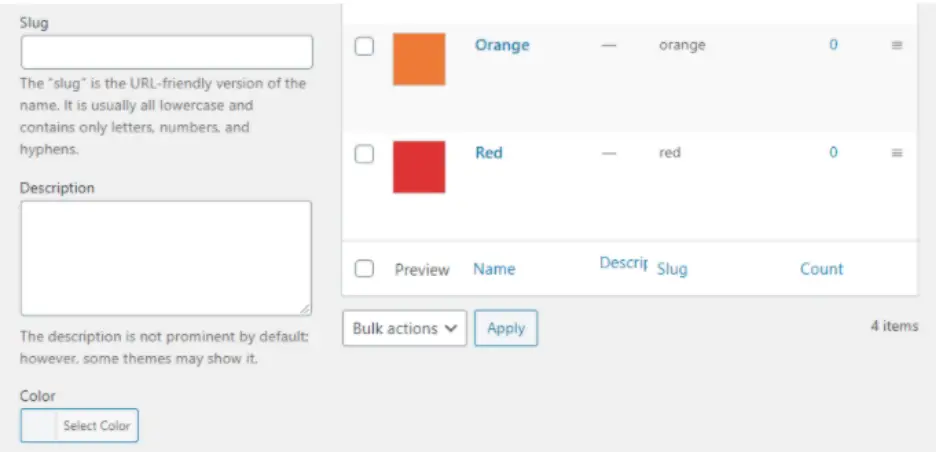Open the Orange term link

coord(502,45)
